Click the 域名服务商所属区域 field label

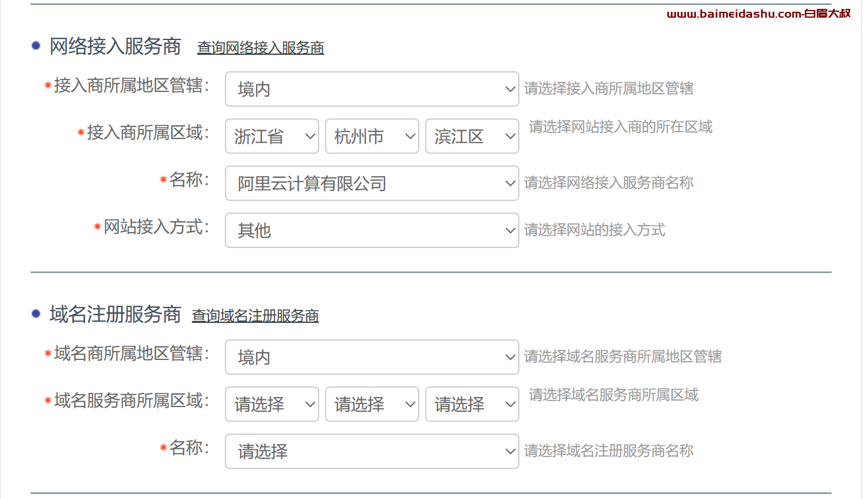pyautogui.click(x=131, y=401)
